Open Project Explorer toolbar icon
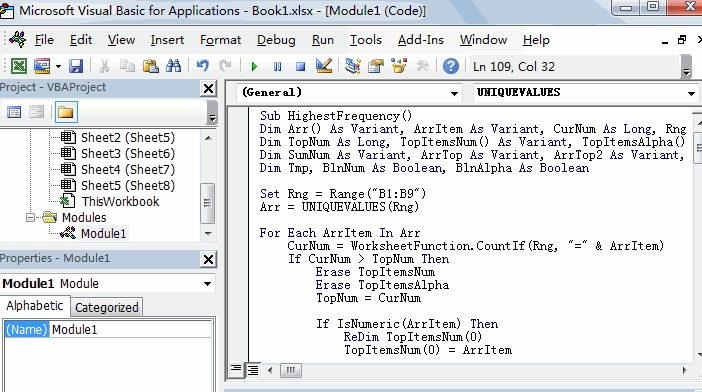 [x=353, y=66]
